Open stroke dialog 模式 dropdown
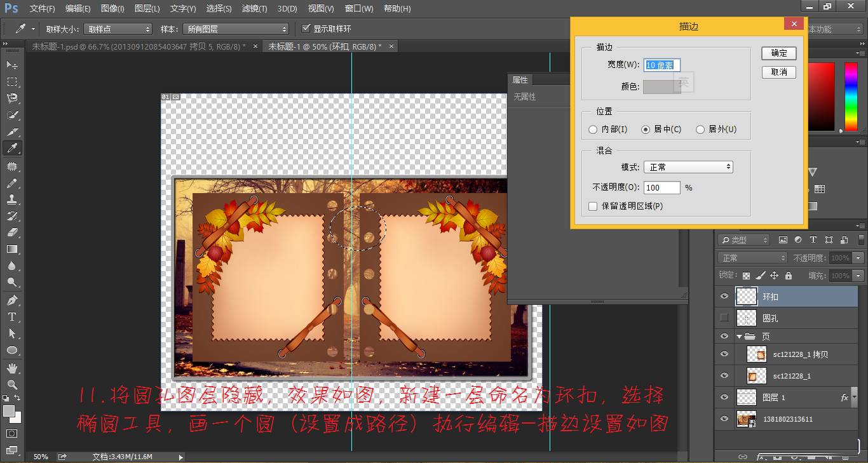868x463 pixels. [x=688, y=167]
